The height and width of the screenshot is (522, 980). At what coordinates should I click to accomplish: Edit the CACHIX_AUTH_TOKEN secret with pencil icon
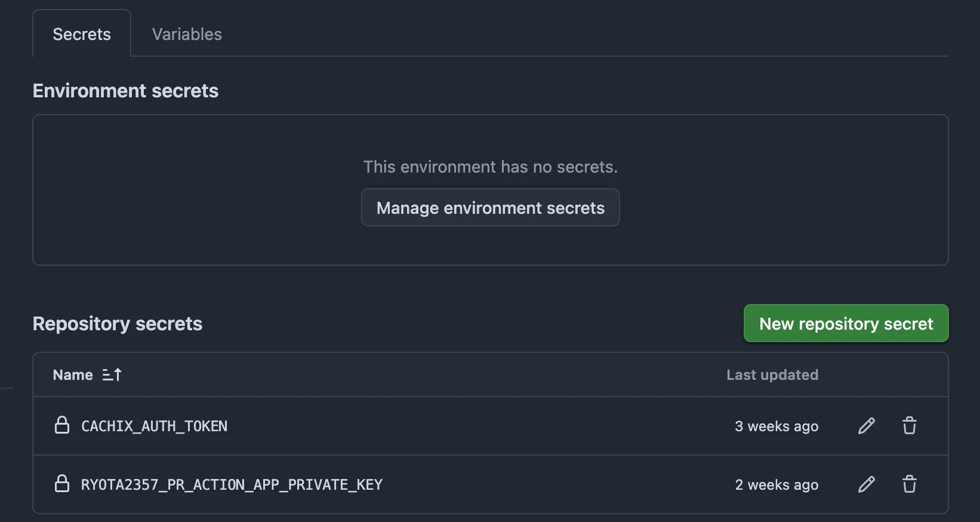867,426
